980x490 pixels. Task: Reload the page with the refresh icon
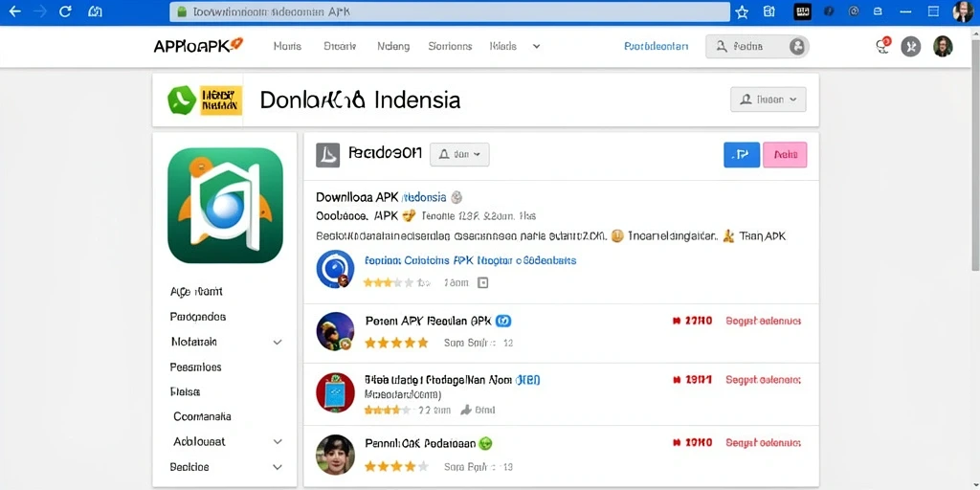[65, 11]
